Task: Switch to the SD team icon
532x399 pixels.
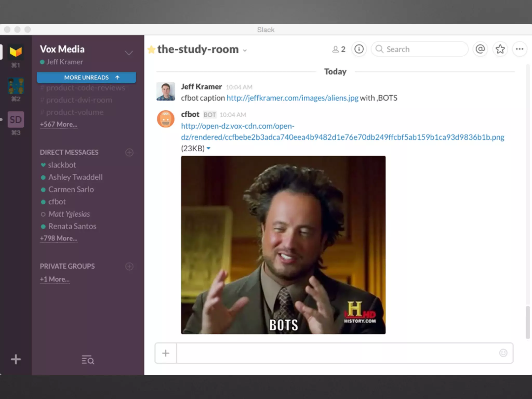Action: pyautogui.click(x=16, y=119)
